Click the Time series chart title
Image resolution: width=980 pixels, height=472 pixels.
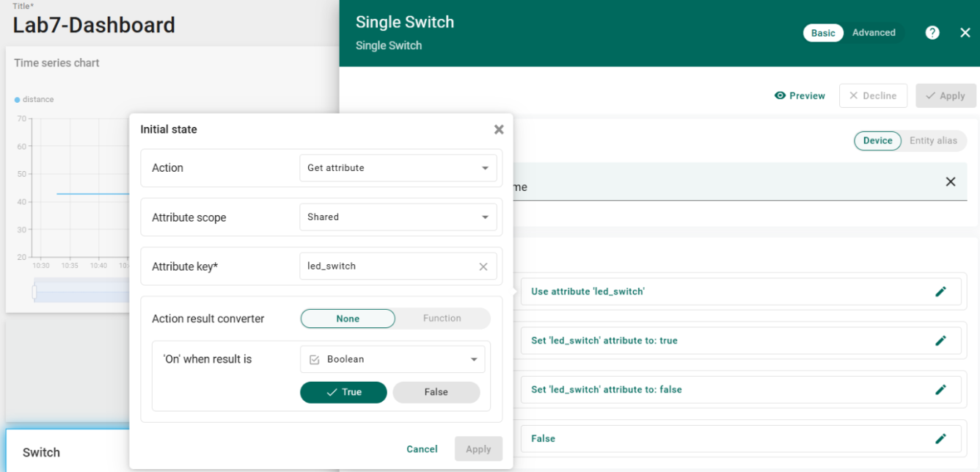coord(56,63)
